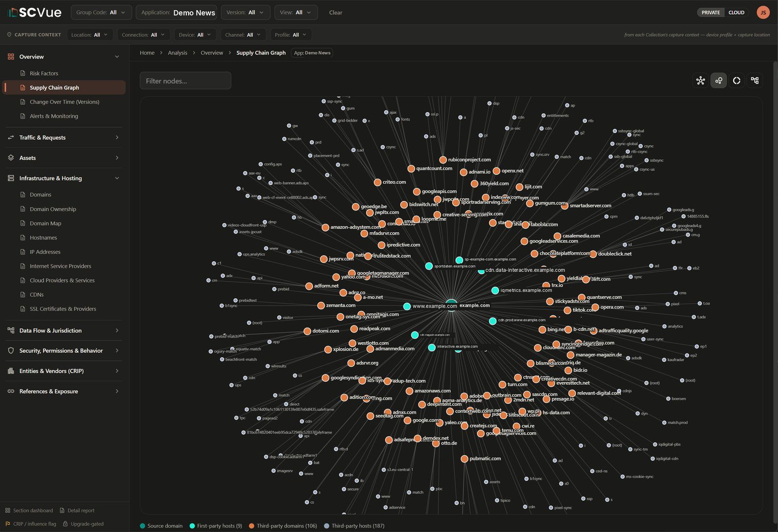Select the hierarchical tree layout icon

755,81
